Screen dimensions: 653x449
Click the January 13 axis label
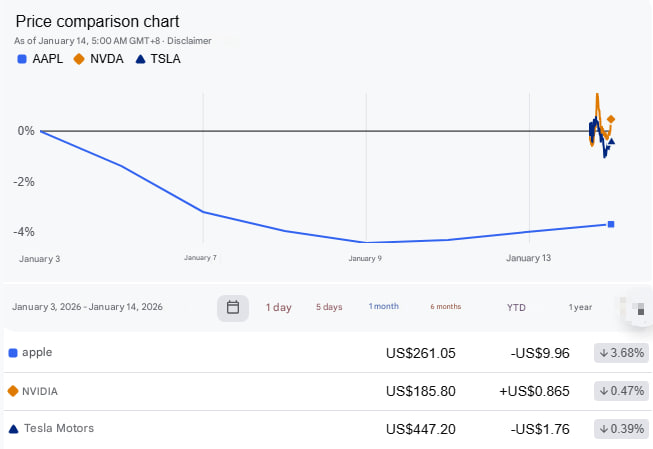pos(528,258)
